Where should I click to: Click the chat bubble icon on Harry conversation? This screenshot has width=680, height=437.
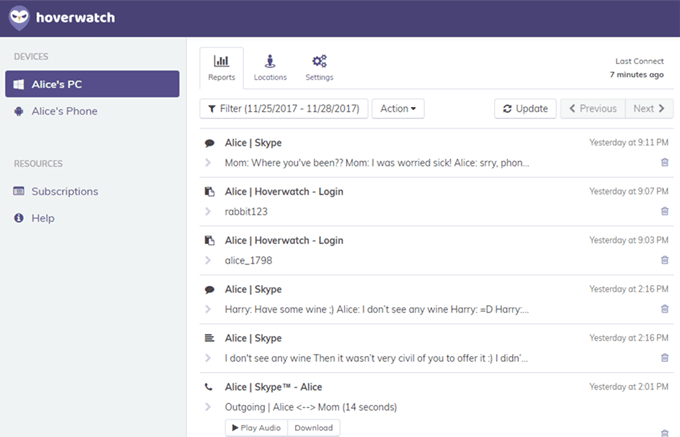pyautogui.click(x=209, y=290)
